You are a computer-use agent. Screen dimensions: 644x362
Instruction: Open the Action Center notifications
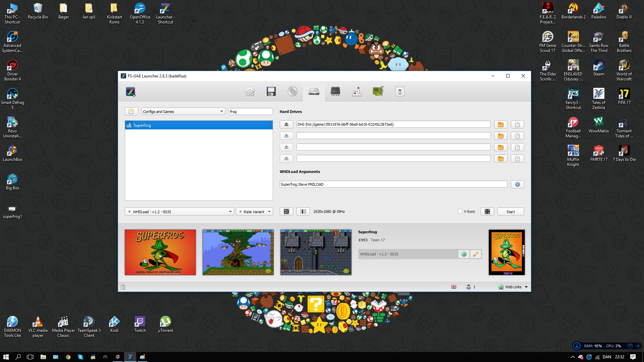tap(633, 357)
